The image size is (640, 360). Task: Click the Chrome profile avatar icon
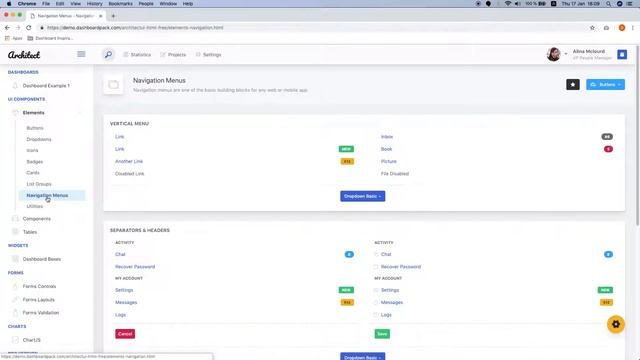pos(622,28)
